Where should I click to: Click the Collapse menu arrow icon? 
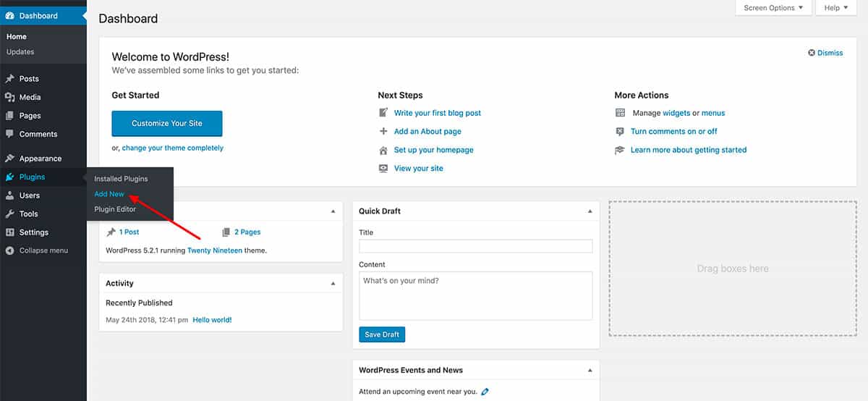tap(9, 250)
